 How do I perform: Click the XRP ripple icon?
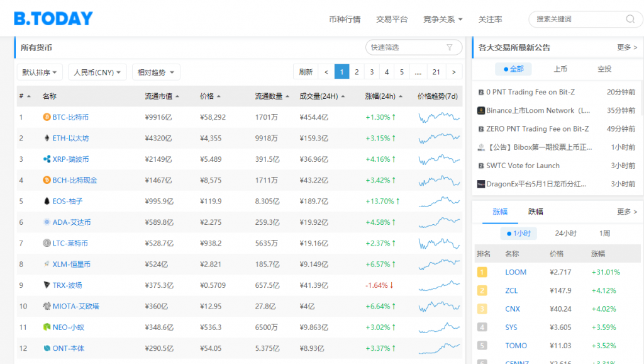47,159
